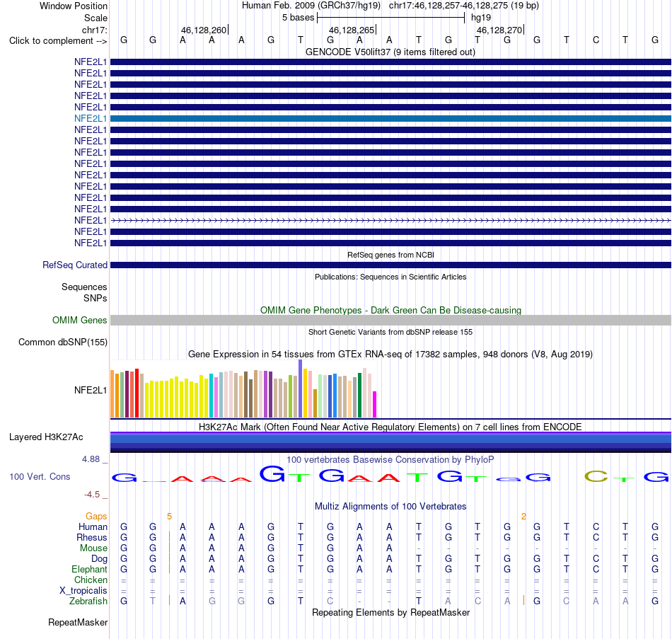Open the H3K27Ac Mark track title
Image resolution: width=672 pixels, height=639 pixels.
(390, 427)
